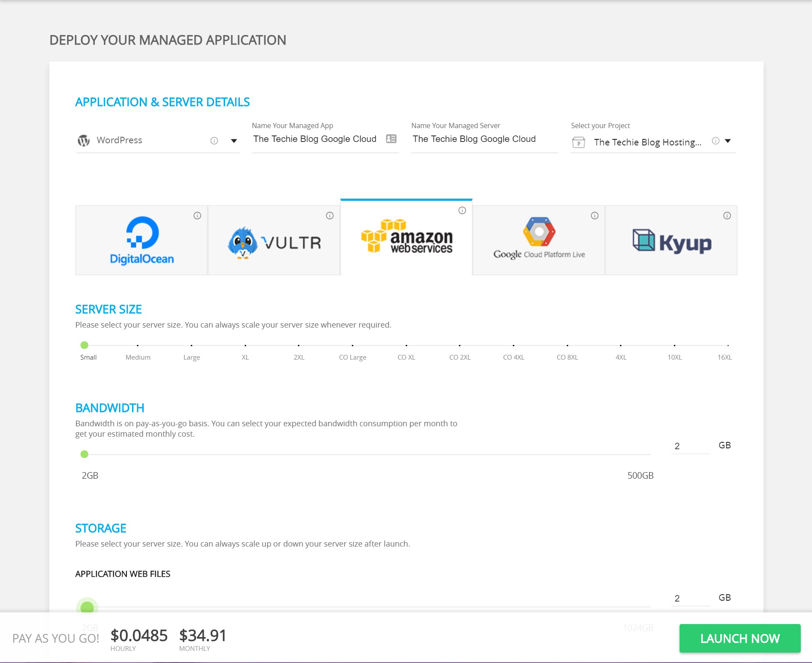The height and width of the screenshot is (663, 812).
Task: Click the info icon on Vultr card
Action: [330, 216]
